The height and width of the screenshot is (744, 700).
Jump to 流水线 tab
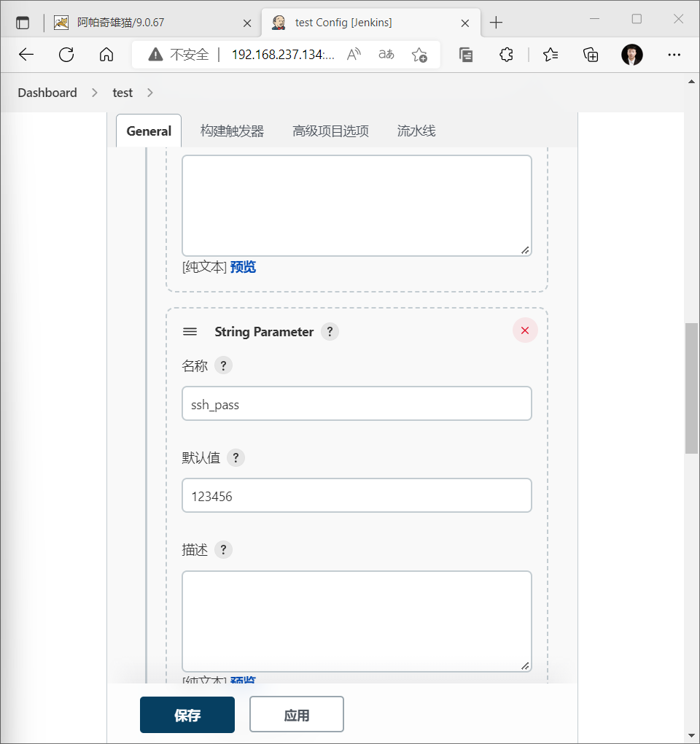point(416,131)
